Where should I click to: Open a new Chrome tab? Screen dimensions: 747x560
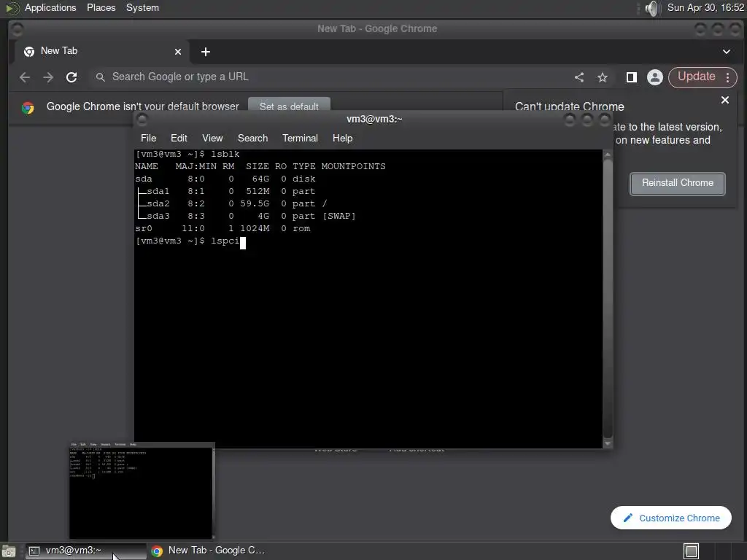(x=205, y=52)
